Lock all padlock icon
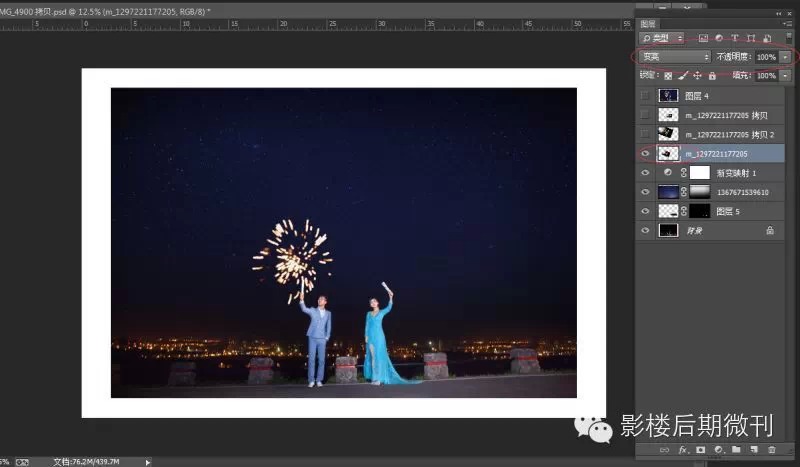This screenshot has width=800, height=467. (712, 76)
